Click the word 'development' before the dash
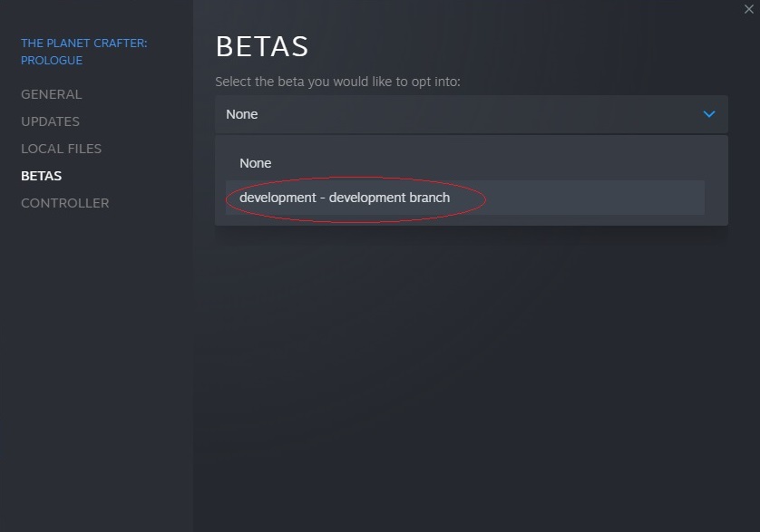 coord(278,198)
